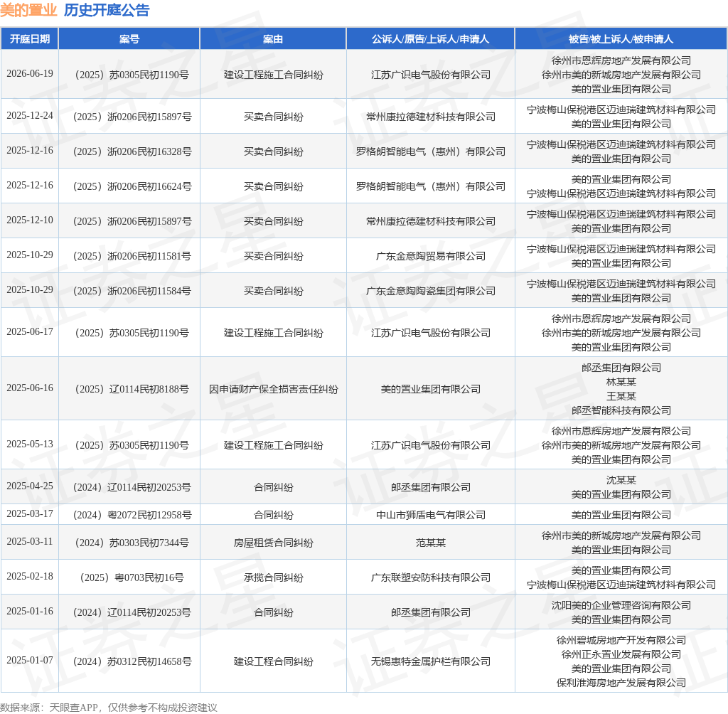
Task: Select the 公诉人/原告/上诉人/申请人 column header
Action: click(430, 39)
